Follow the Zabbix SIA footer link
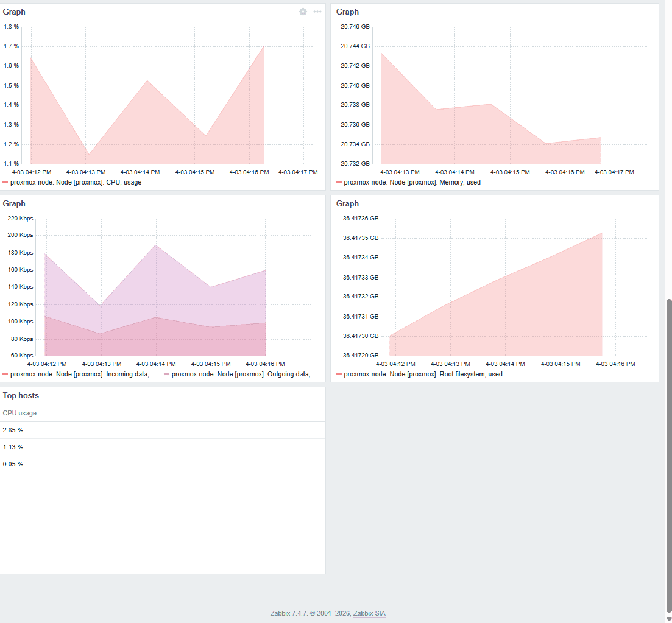Viewport: 672px width, 623px height. coord(369,613)
